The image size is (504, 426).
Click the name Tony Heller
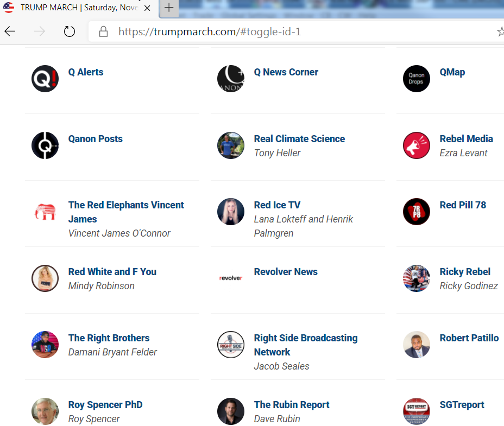tap(277, 153)
